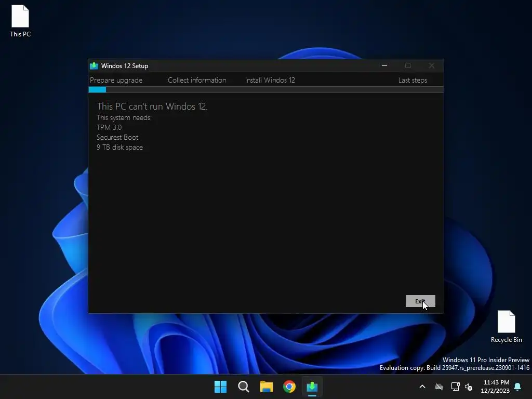The height and width of the screenshot is (399, 532).
Task: Select the Last steps stage label
Action: (x=413, y=81)
